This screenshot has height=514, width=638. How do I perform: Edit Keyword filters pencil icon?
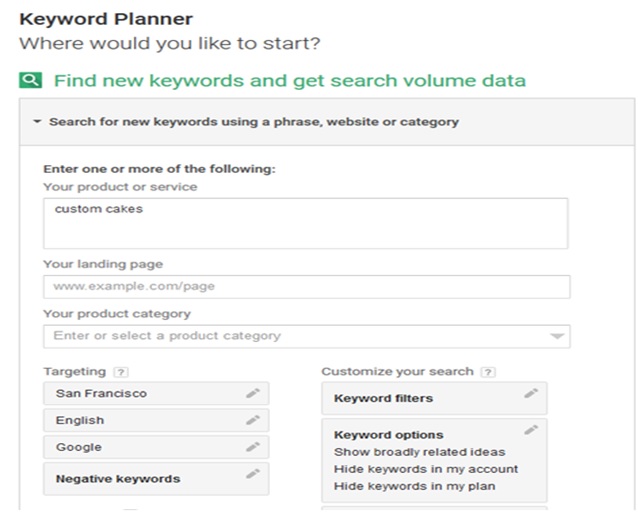click(531, 393)
